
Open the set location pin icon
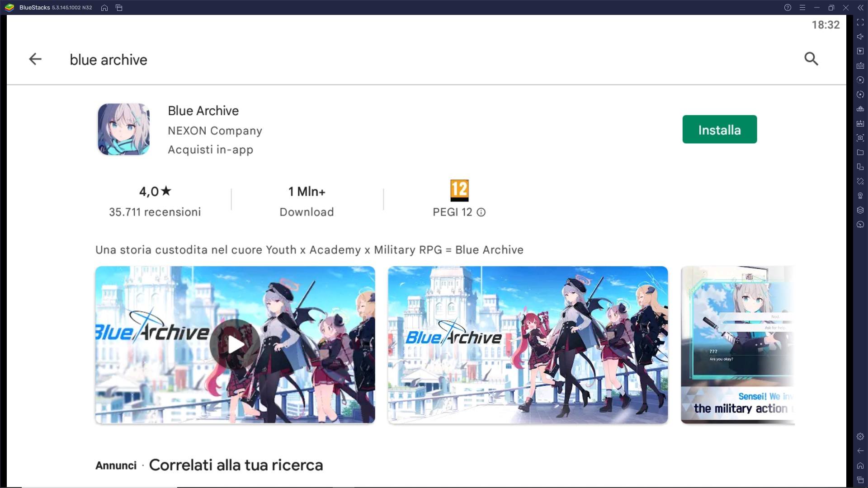(x=860, y=196)
